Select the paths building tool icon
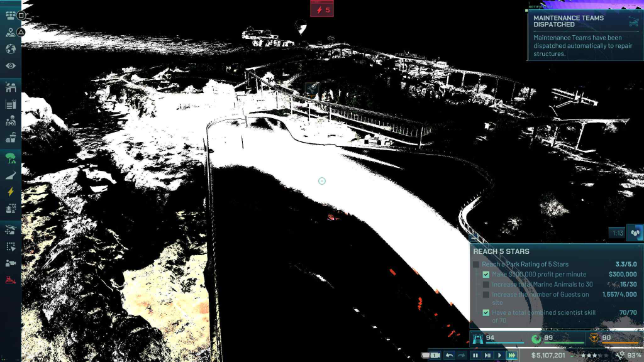The width and height of the screenshot is (644, 362). 10,175
